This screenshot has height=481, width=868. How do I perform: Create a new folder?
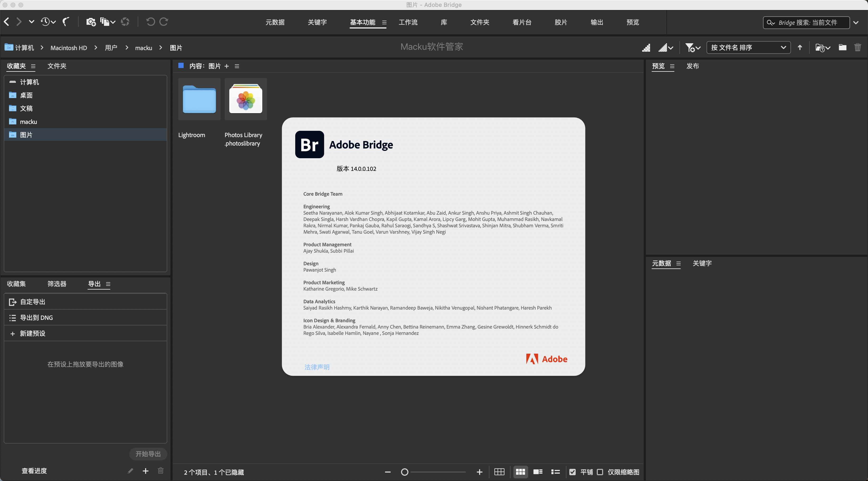tap(842, 47)
